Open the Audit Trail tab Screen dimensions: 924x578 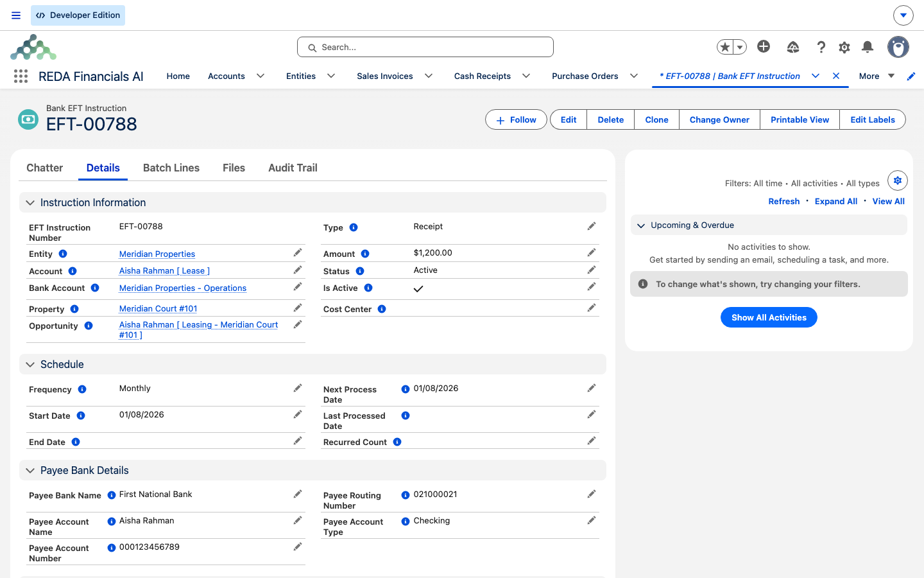(x=293, y=168)
